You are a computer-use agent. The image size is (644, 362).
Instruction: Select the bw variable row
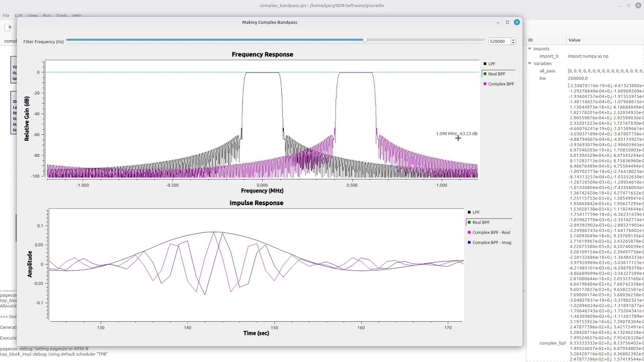coord(585,78)
